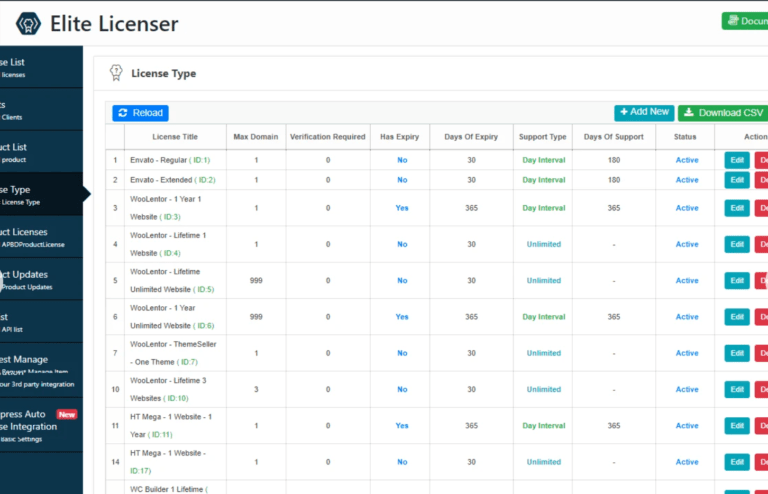The width and height of the screenshot is (768, 494).
Task: Open License List in the sidebar
Action: pyautogui.click(x=41, y=68)
